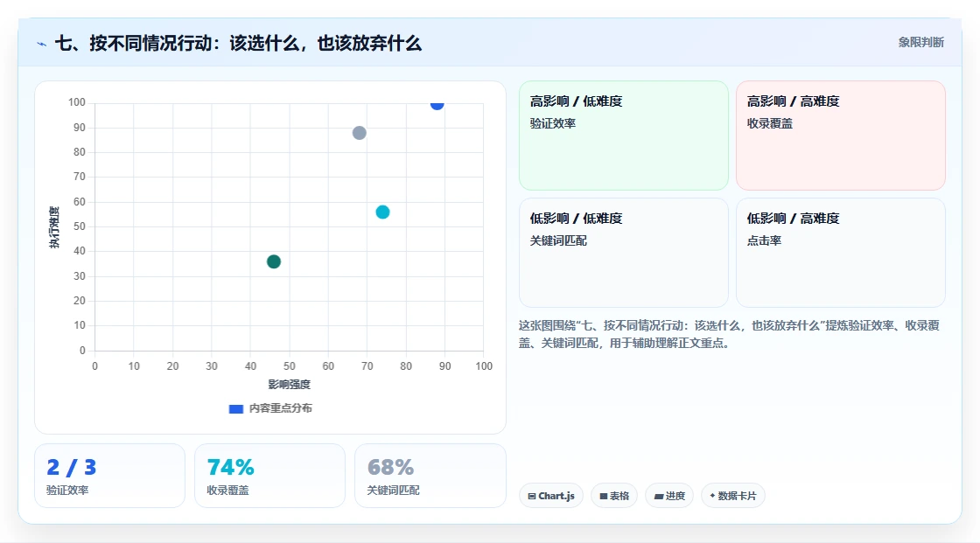Viewport: 980px width, 543px height.
Task: Click the 象限判断 label in header
Action: click(x=921, y=43)
